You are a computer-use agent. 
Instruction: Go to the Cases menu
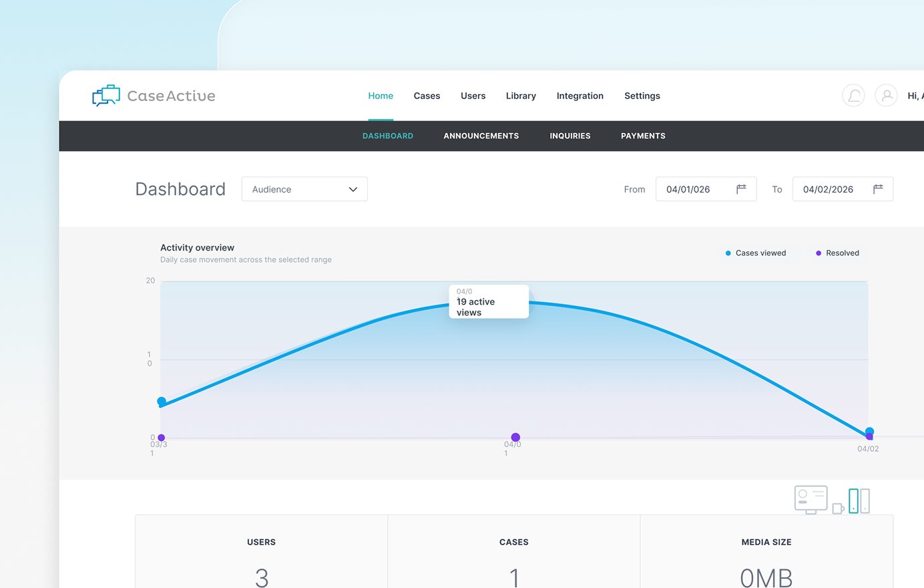427,96
